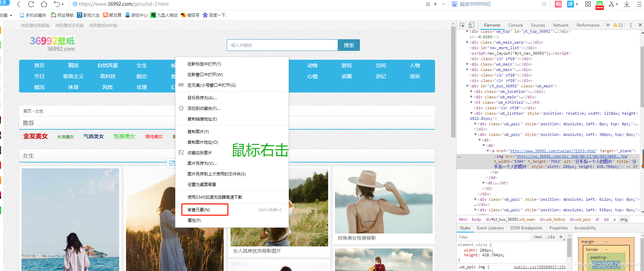This screenshot has height=271, width=644.
Task: Open the browser hamburger main menu
Action: (639, 4)
